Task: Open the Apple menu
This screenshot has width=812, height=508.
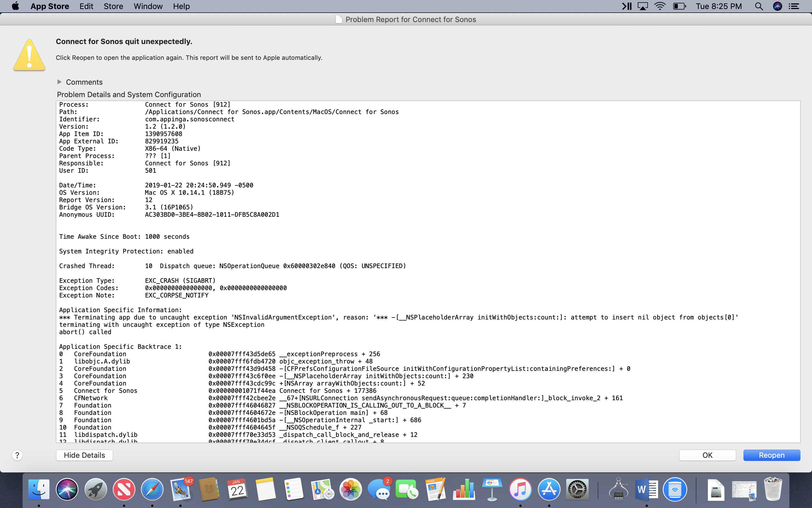Action: (15, 6)
